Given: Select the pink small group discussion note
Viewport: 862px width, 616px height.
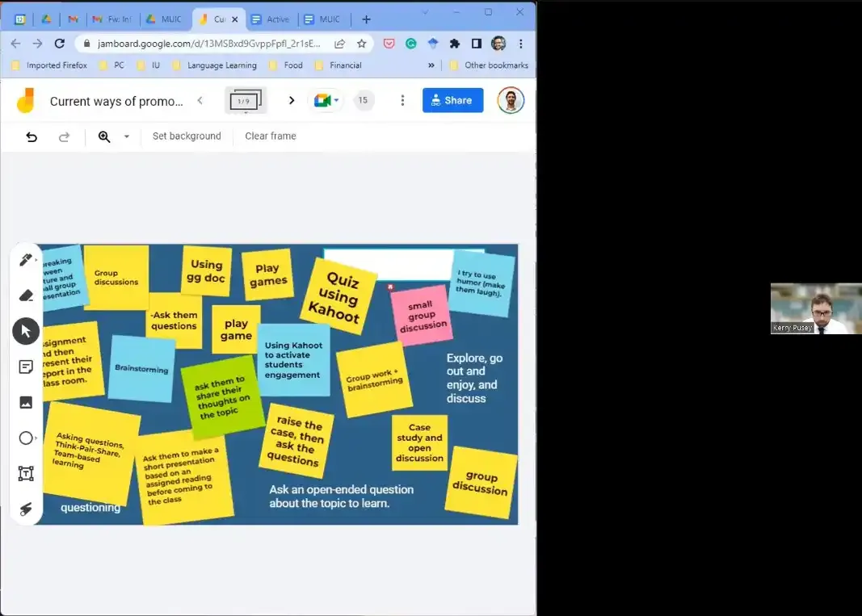Looking at the screenshot, I should 421,316.
